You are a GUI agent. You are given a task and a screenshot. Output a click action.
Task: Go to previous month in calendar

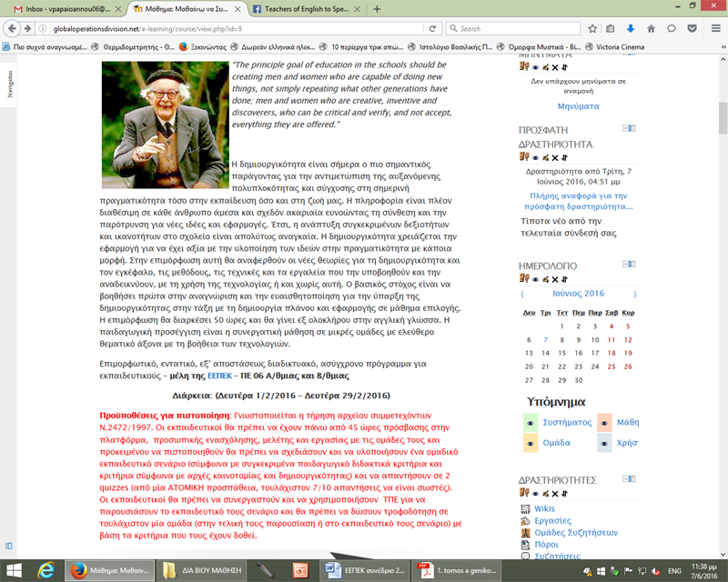(x=522, y=294)
